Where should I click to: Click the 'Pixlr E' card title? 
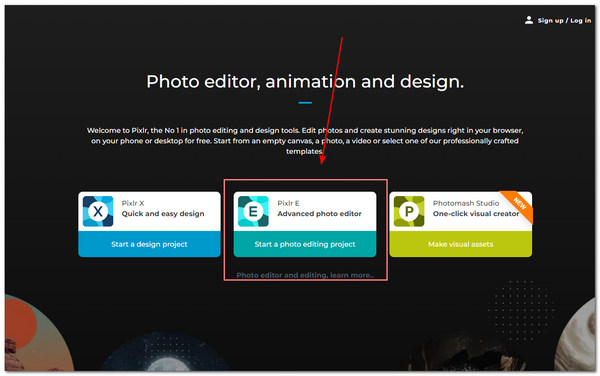(x=289, y=203)
